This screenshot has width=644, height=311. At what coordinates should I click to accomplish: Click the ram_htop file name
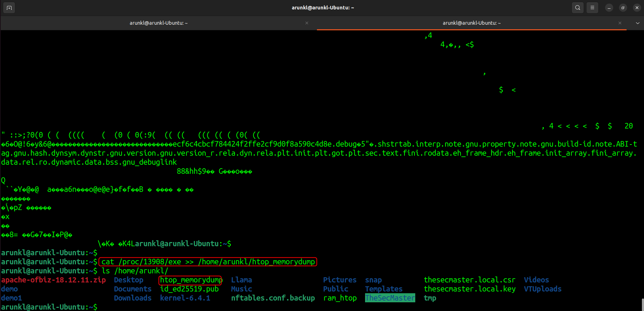click(340, 298)
